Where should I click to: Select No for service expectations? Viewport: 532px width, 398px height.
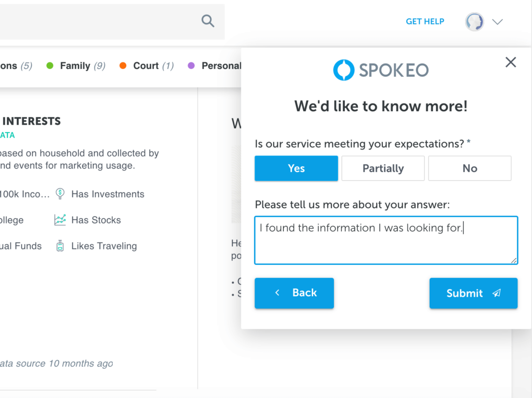click(x=470, y=168)
